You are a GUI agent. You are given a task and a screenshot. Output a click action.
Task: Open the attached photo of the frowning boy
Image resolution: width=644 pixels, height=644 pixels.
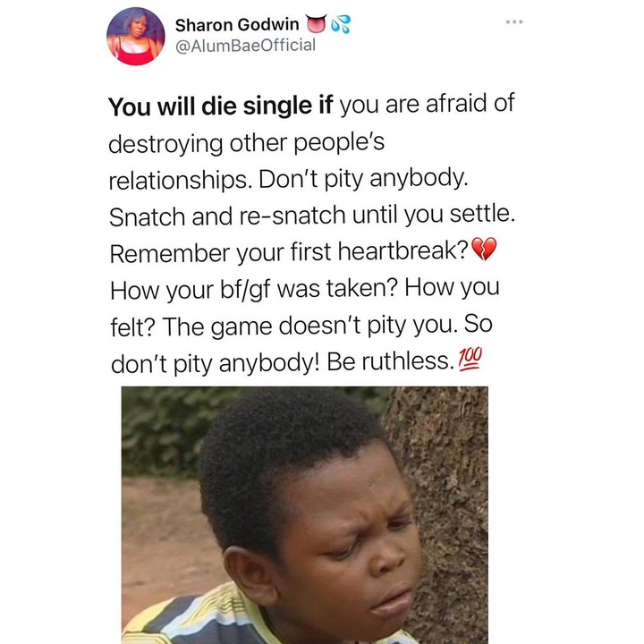305,515
